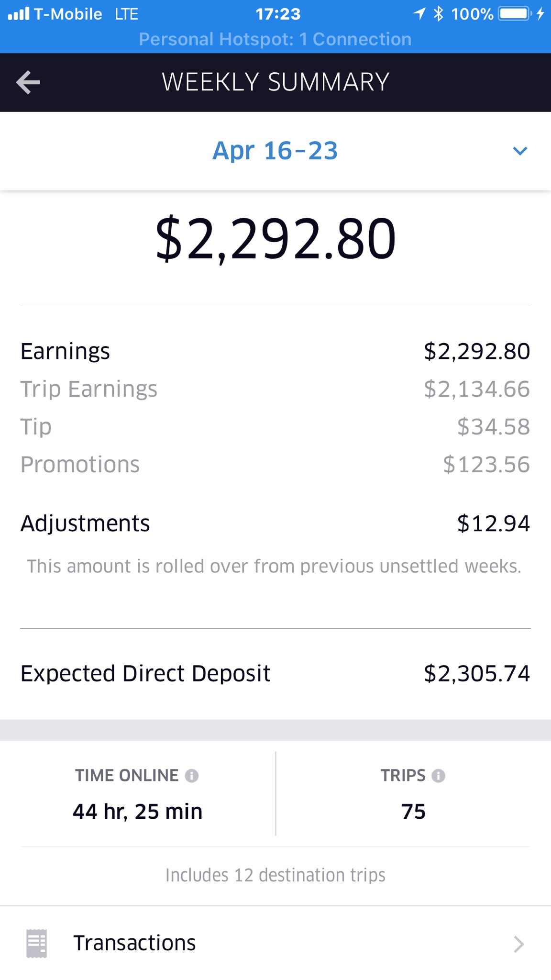Tap the Trips info icon

coord(438,776)
